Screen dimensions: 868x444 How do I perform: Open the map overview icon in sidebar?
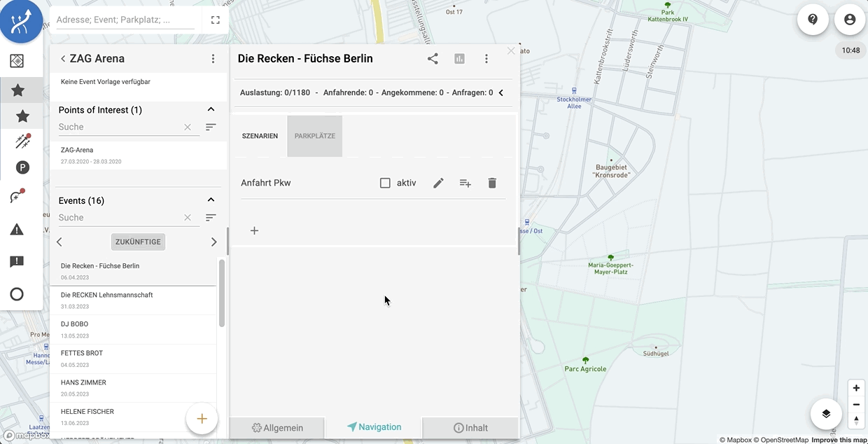coord(17,62)
